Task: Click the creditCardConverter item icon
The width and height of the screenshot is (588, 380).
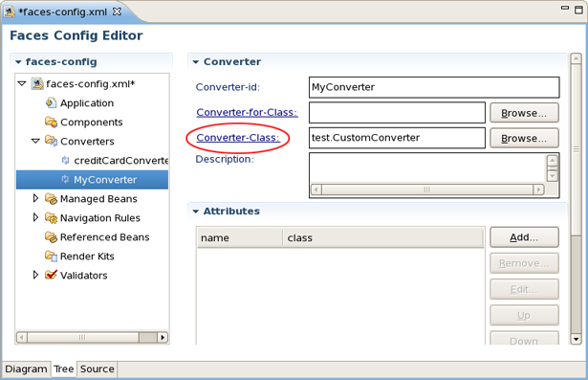Action: [x=65, y=161]
